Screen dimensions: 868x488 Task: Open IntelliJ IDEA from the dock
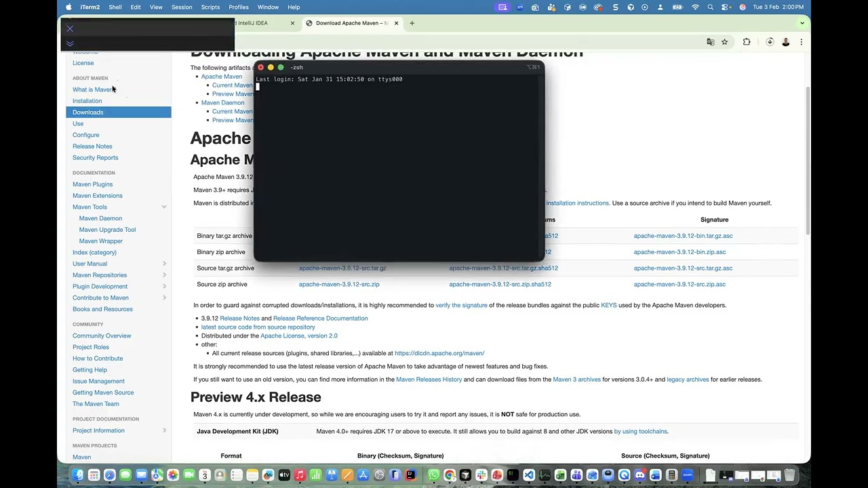(x=411, y=475)
